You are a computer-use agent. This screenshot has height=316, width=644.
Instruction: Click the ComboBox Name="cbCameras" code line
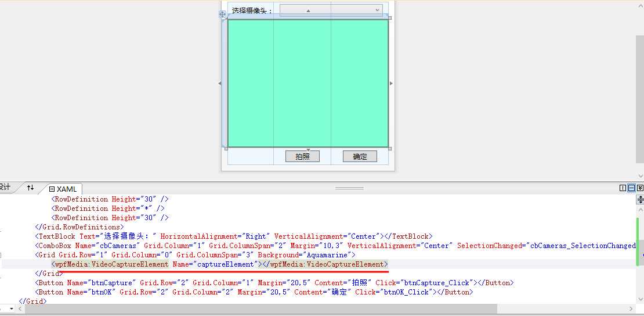pyautogui.click(x=336, y=246)
